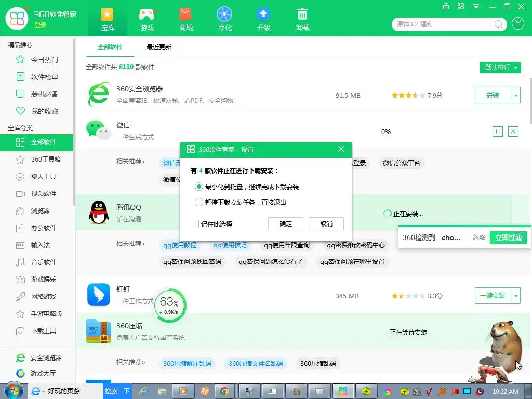This screenshot has height=399, width=532.
Task: Open the file explorer taskbar icon
Action: click(162, 391)
